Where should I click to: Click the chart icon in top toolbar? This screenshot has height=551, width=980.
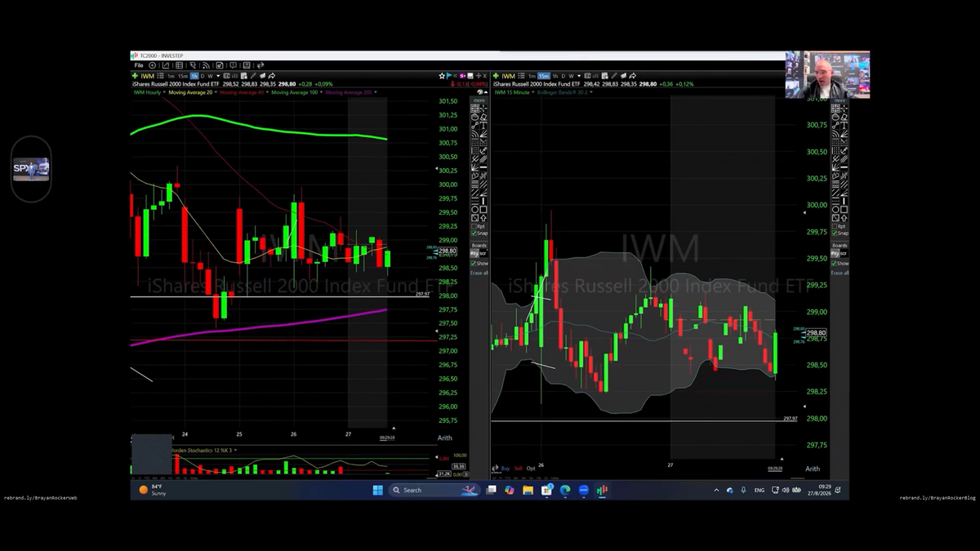click(x=166, y=65)
